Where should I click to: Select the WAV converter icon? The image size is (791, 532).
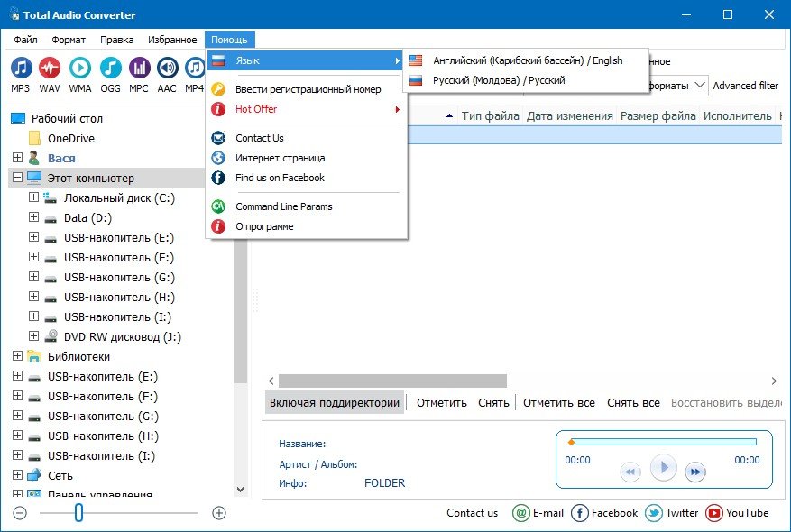[50, 69]
